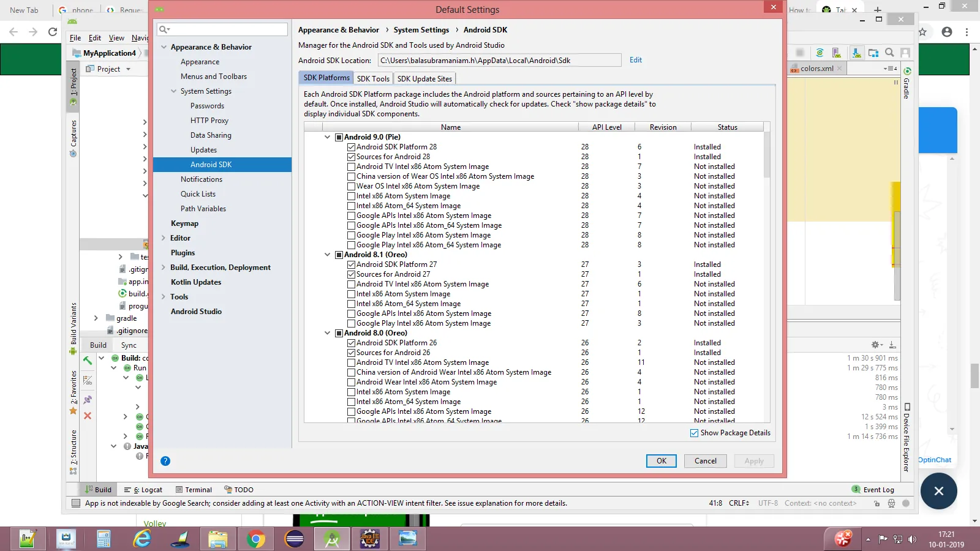This screenshot has width=980, height=551.
Task: Click the lock icon in status bar
Action: coord(876,503)
